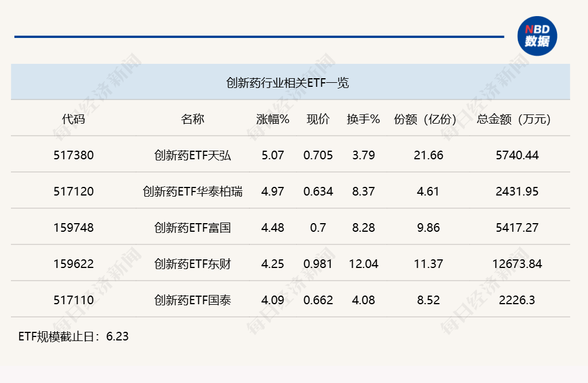Select total amount 2431.95
The height and width of the screenshot is (383, 588).
coord(517,191)
